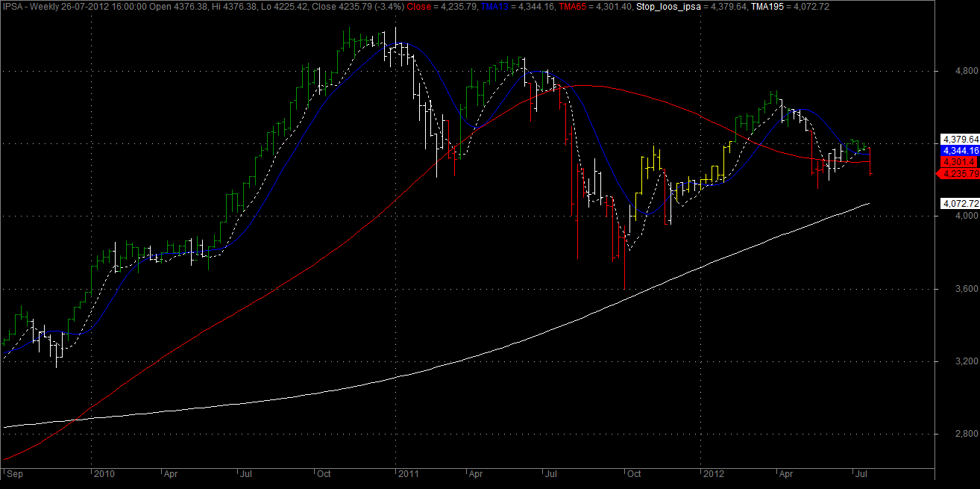Click the white 4,379.64 price tag on axis
The height and width of the screenshot is (489, 980).
coord(959,140)
